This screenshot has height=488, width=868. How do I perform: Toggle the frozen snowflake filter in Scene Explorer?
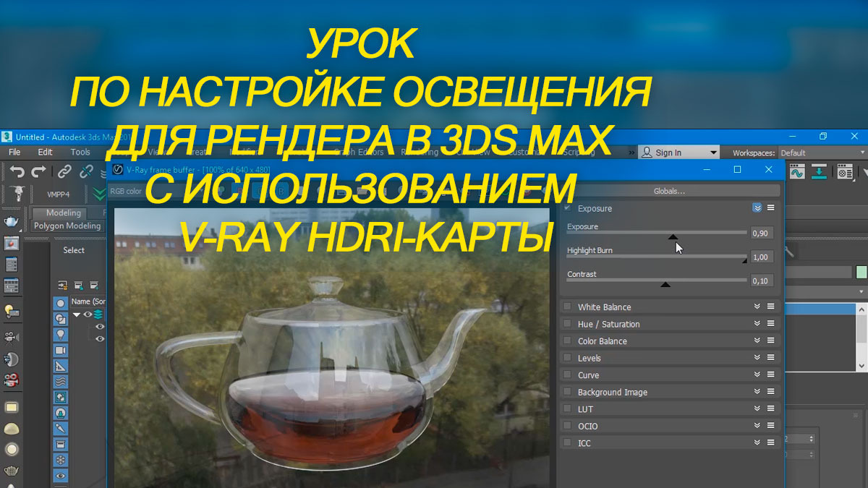[61, 460]
